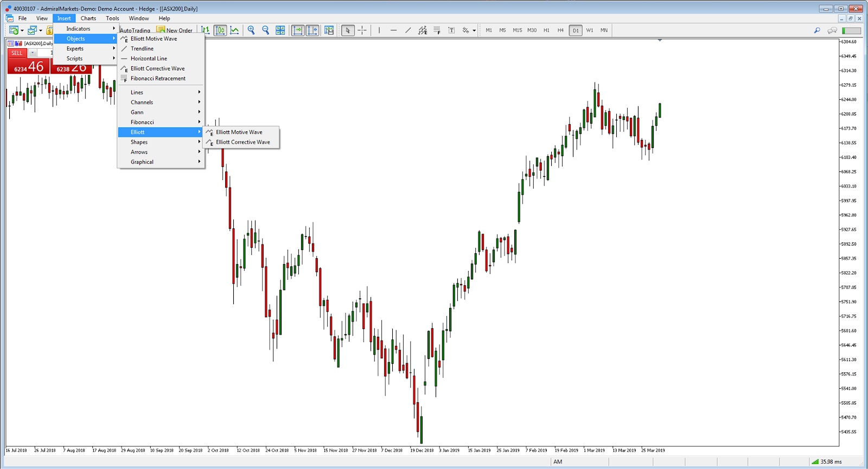
Task: Click the New Chart toolbar icon
Action: tap(14, 30)
